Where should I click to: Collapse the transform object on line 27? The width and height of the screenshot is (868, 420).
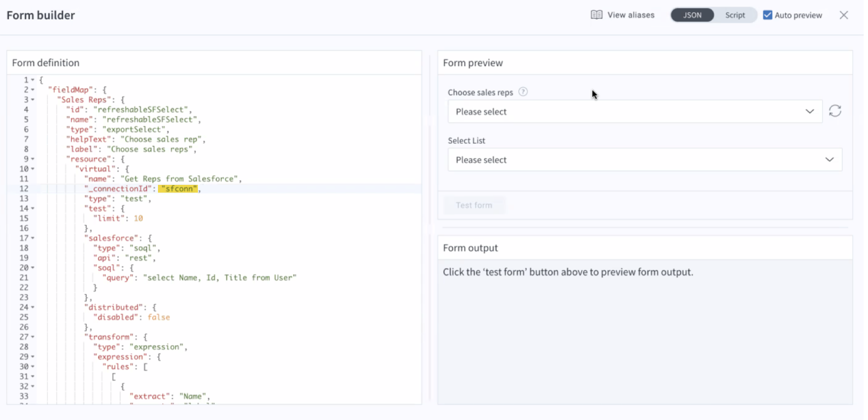tap(33, 337)
